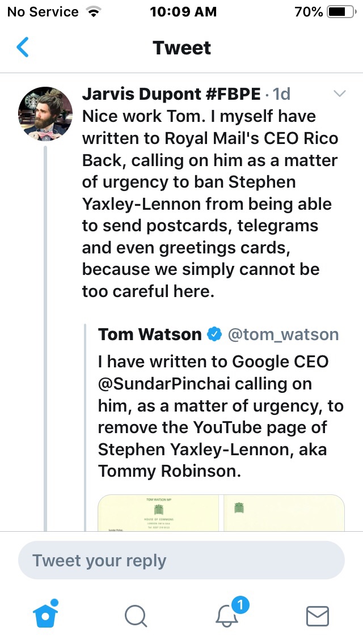Tap the Tweet your reply field

pyautogui.click(x=181, y=561)
